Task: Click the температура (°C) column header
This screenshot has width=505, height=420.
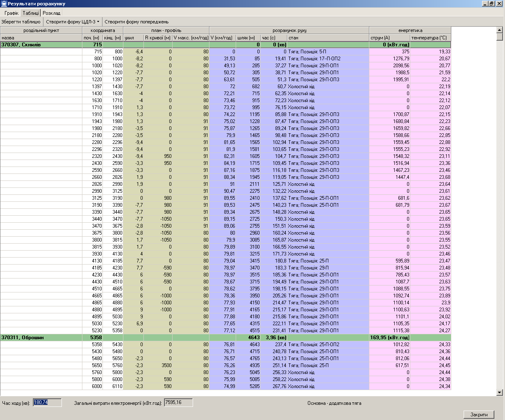Action: [x=430, y=38]
